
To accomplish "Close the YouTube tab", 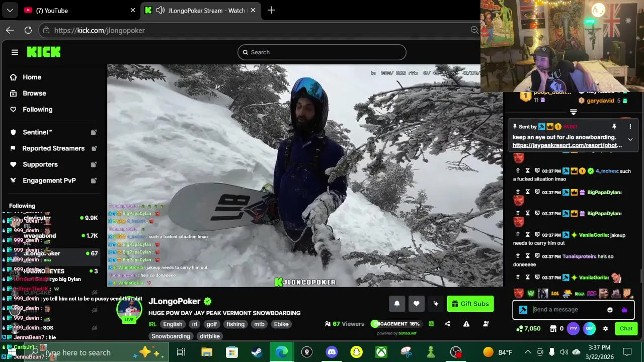I will click(132, 10).
